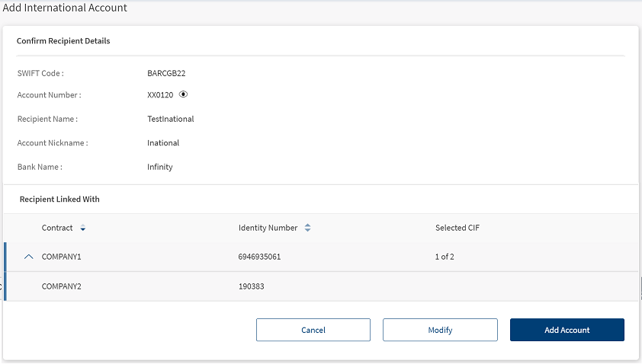Click the masked account number XX0120
The image size is (642, 364).
pyautogui.click(x=160, y=95)
